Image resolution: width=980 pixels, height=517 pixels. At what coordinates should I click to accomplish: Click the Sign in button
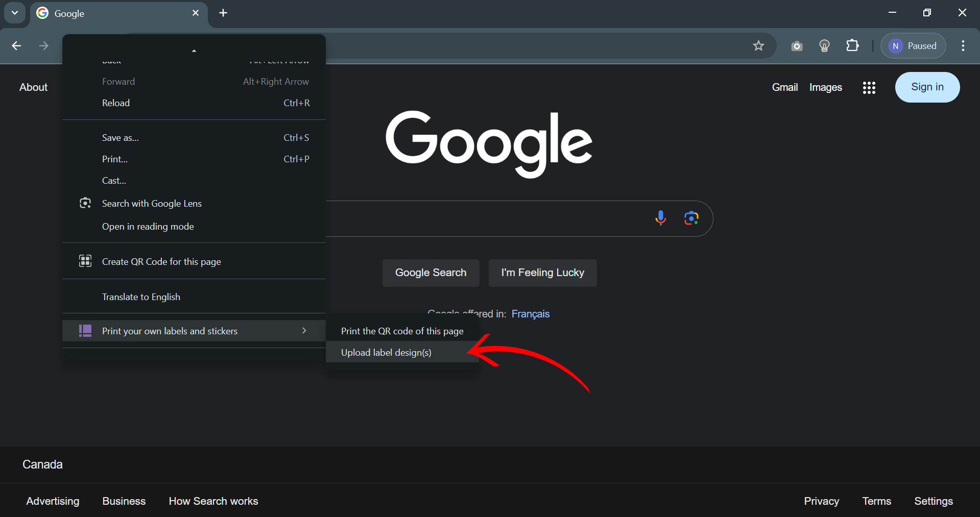927,87
